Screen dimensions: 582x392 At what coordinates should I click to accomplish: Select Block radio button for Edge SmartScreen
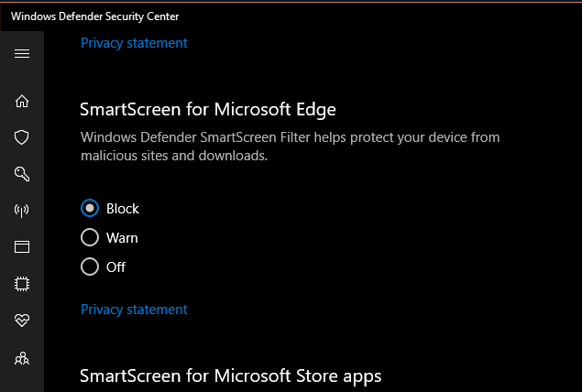(90, 208)
